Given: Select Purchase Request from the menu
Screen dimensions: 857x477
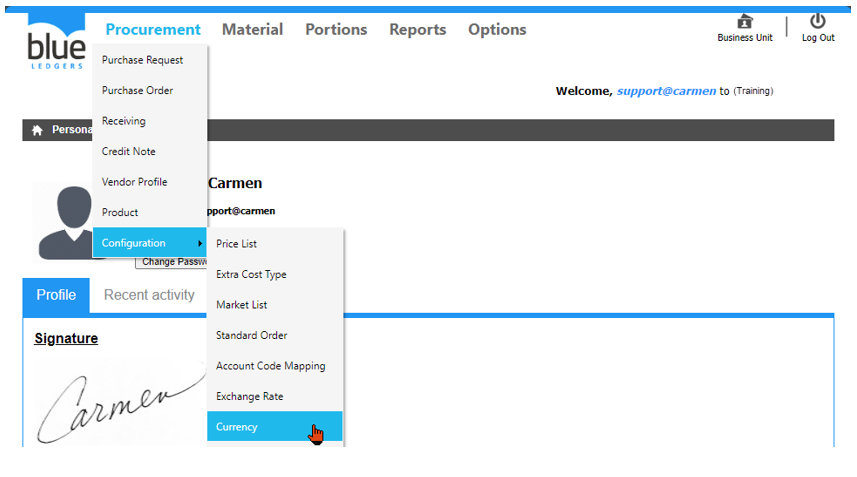Looking at the screenshot, I should point(142,60).
